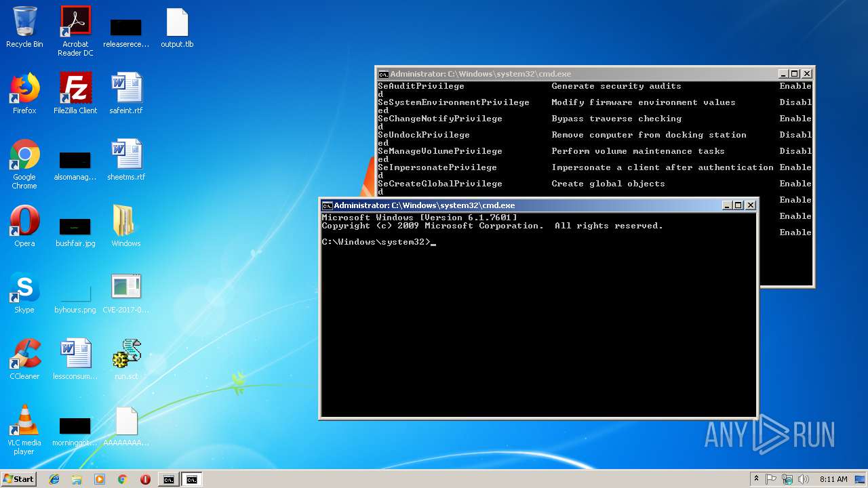Image resolution: width=868 pixels, height=488 pixels.
Task: Select the morninggot... desktop file
Action: point(75,432)
